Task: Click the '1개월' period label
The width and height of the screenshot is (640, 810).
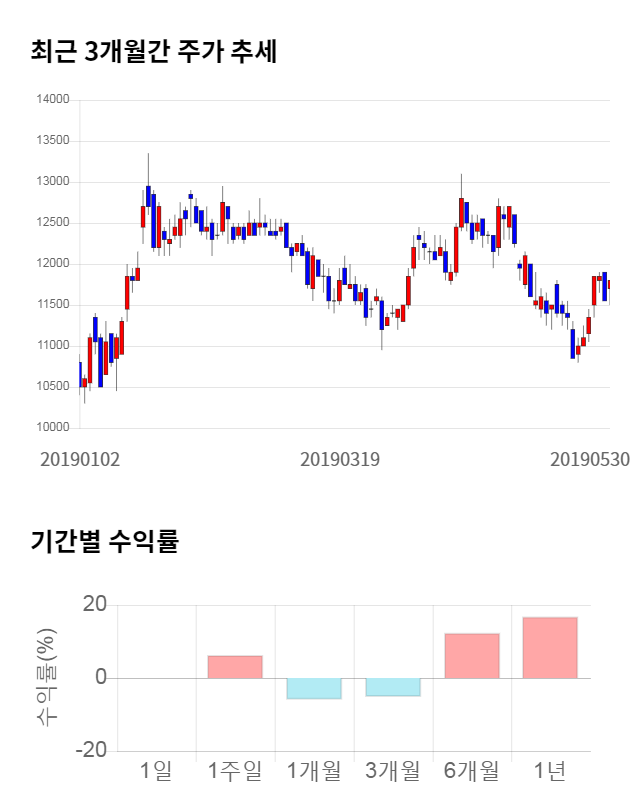Action: coord(314,771)
